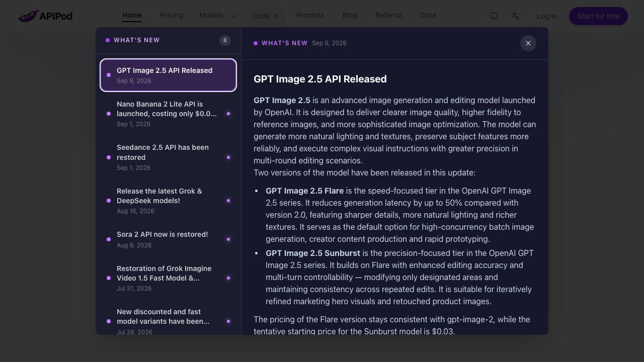Click the bold GPT Image 2.5 Flare text

[305, 191]
